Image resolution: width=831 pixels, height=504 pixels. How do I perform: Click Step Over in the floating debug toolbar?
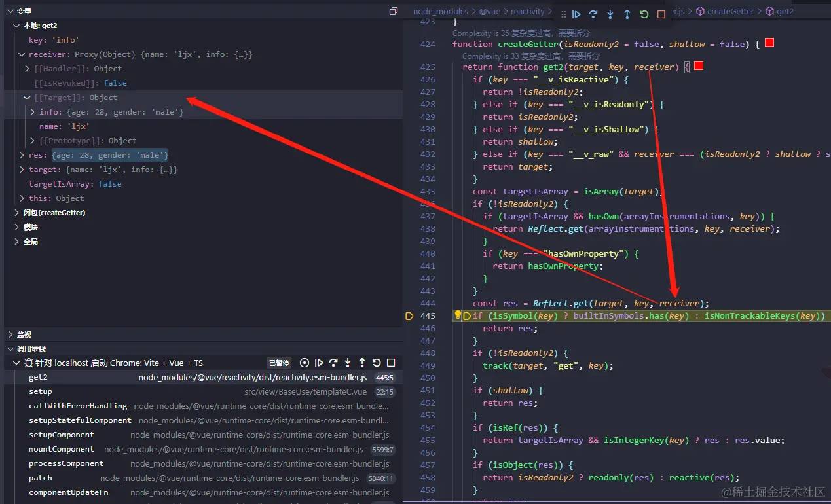point(593,14)
